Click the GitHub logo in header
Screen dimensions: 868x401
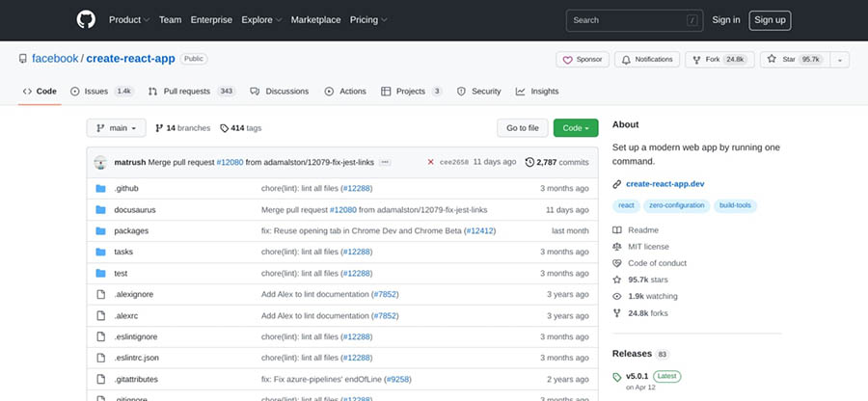pos(86,19)
